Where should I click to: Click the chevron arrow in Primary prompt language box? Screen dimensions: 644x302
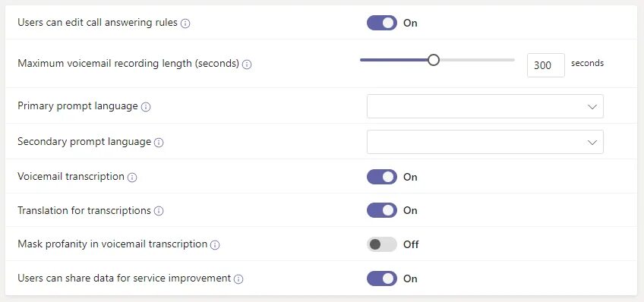[x=592, y=107]
